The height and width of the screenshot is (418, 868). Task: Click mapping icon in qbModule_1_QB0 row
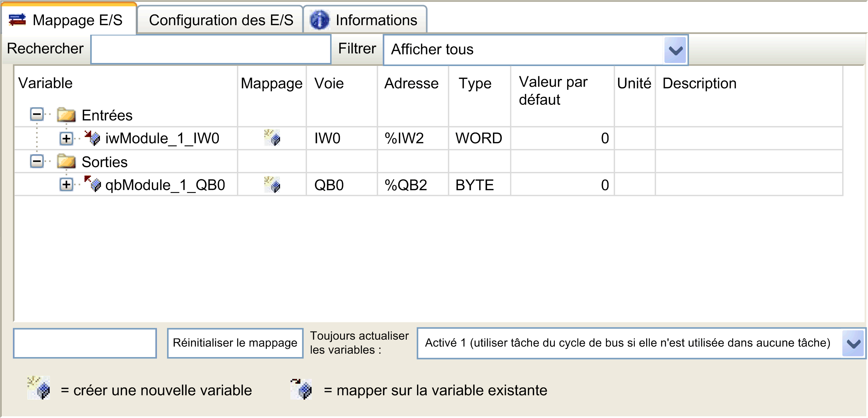[x=272, y=184]
